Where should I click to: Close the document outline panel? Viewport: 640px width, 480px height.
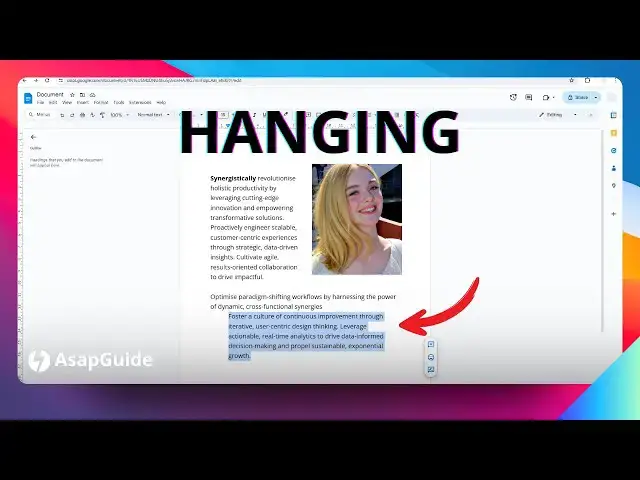point(33,137)
